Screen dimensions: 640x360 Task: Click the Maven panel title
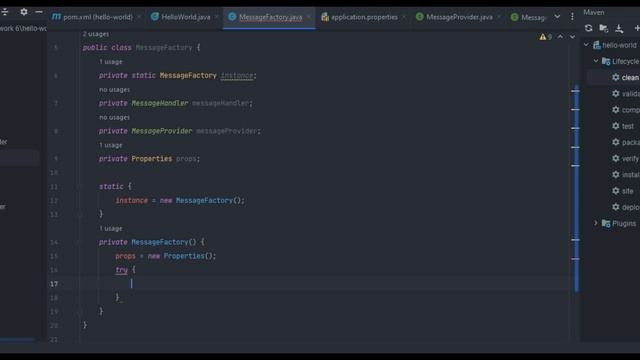tap(593, 12)
